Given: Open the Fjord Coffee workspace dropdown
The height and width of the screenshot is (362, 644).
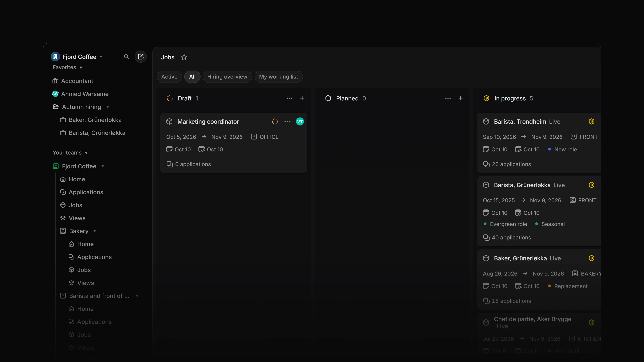Looking at the screenshot, I should (x=101, y=57).
